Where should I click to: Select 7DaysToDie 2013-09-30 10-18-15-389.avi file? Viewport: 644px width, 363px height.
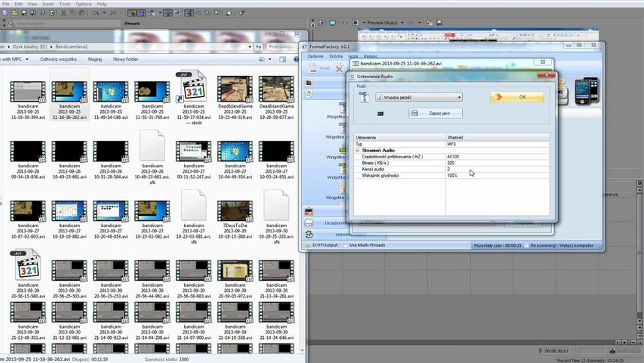[235, 211]
